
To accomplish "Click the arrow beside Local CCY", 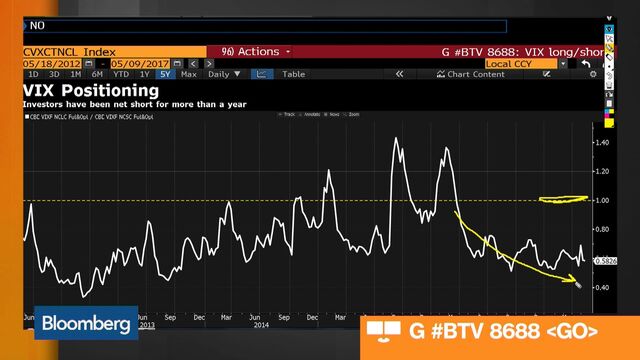I will point(563,64).
